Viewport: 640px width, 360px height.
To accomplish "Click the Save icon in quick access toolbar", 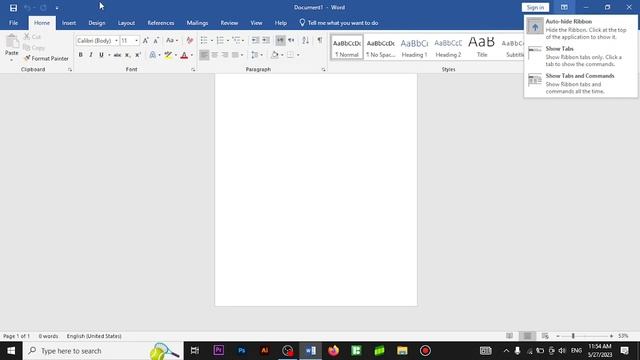I will [13, 8].
